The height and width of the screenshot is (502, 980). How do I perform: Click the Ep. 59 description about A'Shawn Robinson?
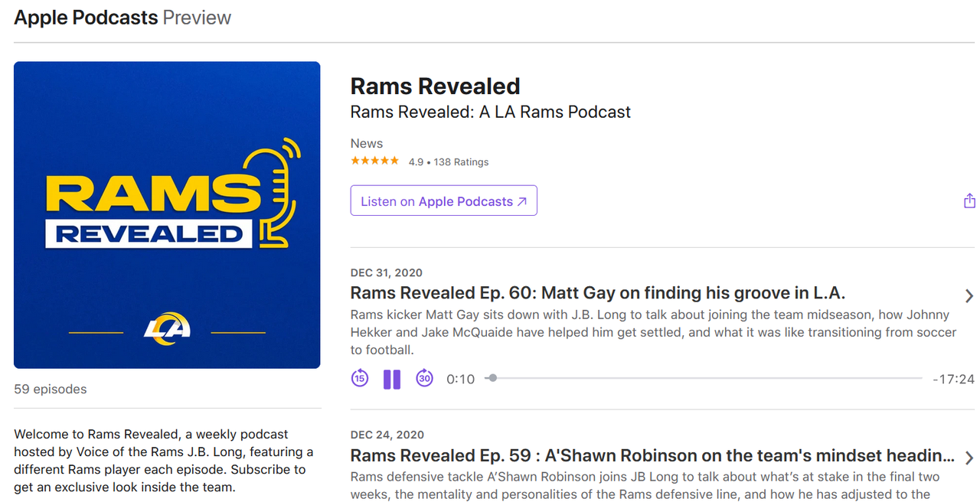(x=645, y=485)
